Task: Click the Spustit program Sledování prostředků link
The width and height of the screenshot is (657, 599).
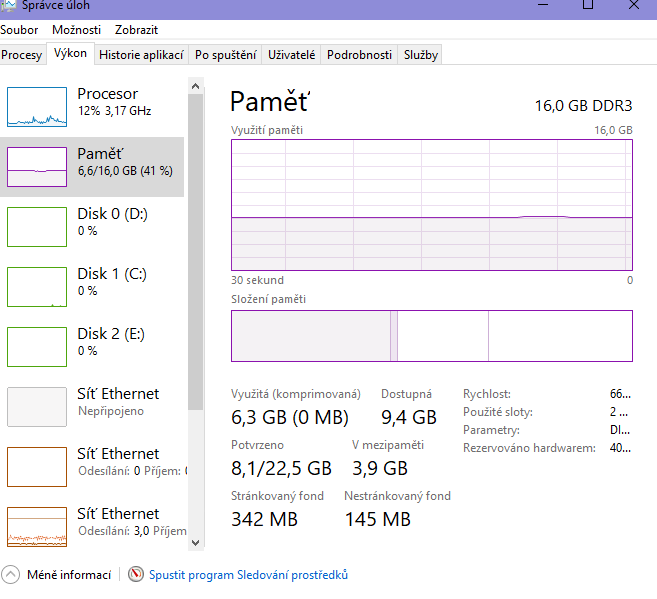Action: point(248,575)
